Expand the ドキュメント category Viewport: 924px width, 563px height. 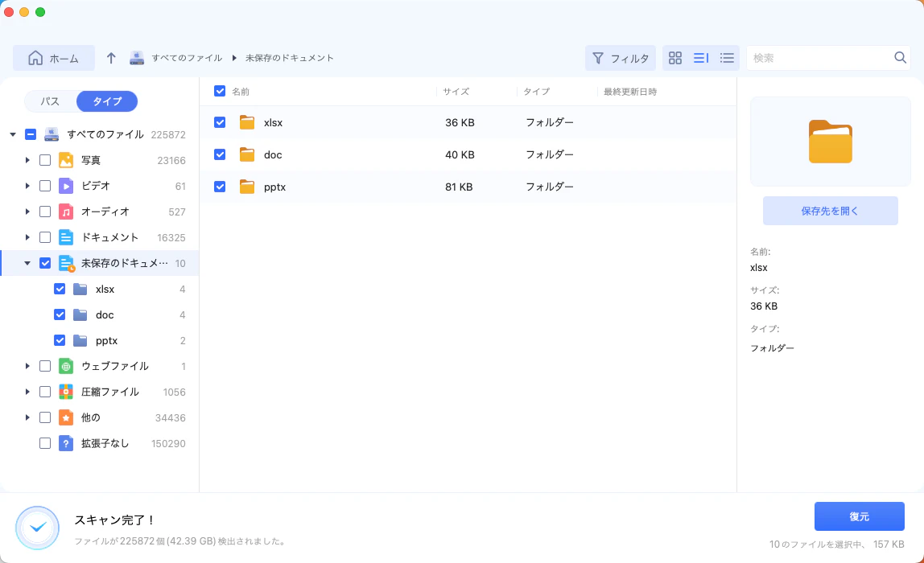[x=27, y=237]
